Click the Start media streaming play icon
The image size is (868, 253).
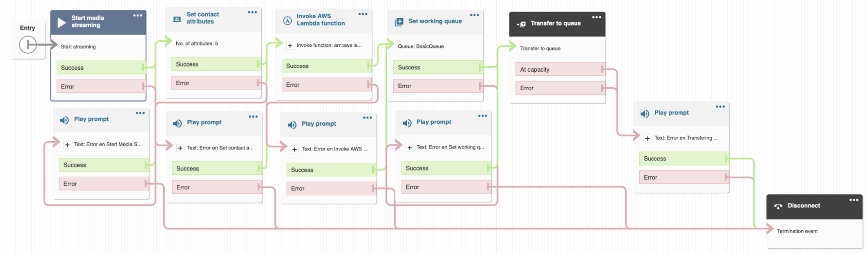(x=62, y=22)
